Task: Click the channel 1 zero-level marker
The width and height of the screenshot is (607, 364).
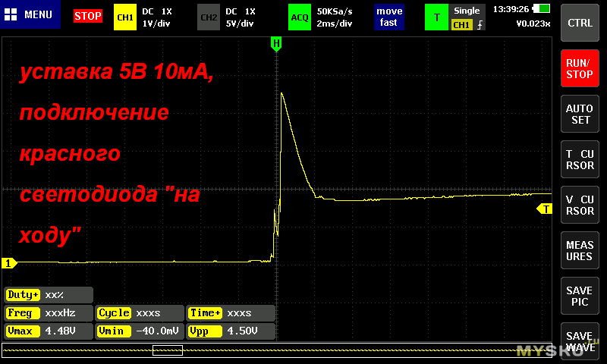Action: [x=9, y=263]
